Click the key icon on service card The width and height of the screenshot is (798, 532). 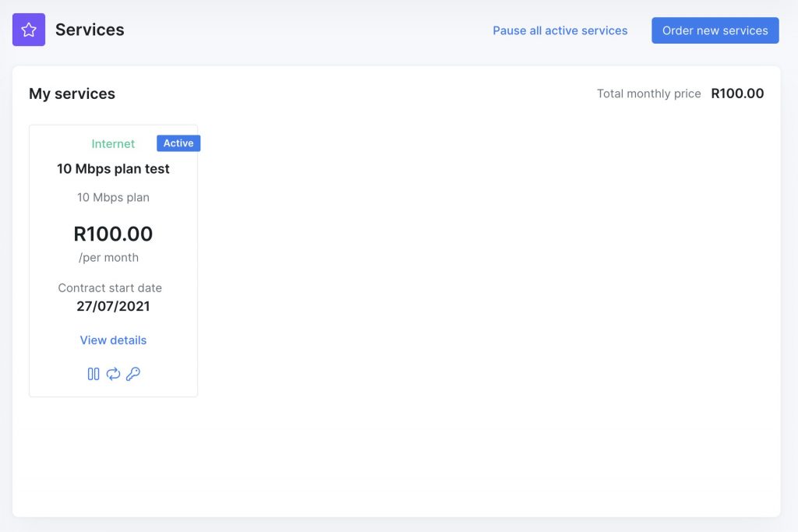pos(132,375)
